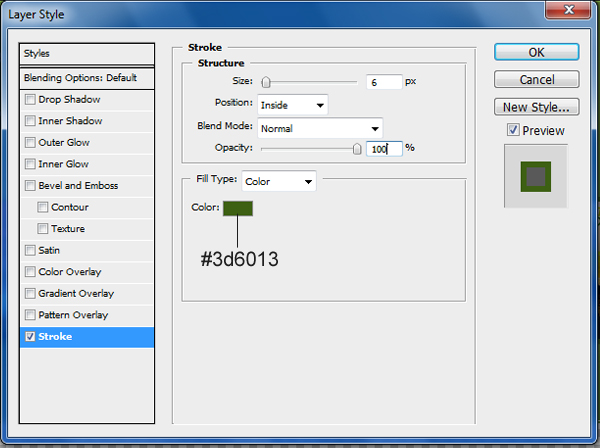This screenshot has width=600, height=448.
Task: Click the Opacity slider handle
Action: click(357, 148)
